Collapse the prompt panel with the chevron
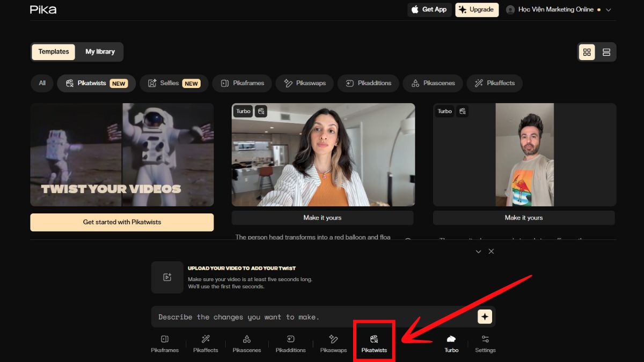The height and width of the screenshot is (362, 644). pos(479,252)
